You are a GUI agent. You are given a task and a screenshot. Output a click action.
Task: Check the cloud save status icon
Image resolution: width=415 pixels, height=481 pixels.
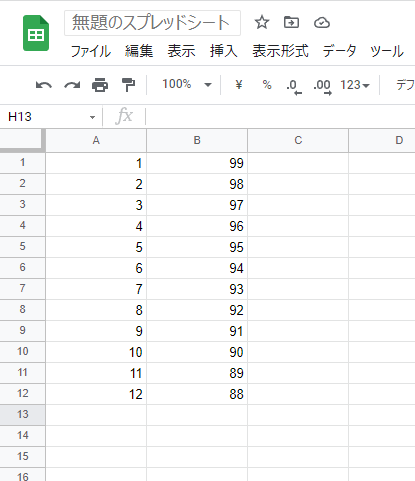322,23
